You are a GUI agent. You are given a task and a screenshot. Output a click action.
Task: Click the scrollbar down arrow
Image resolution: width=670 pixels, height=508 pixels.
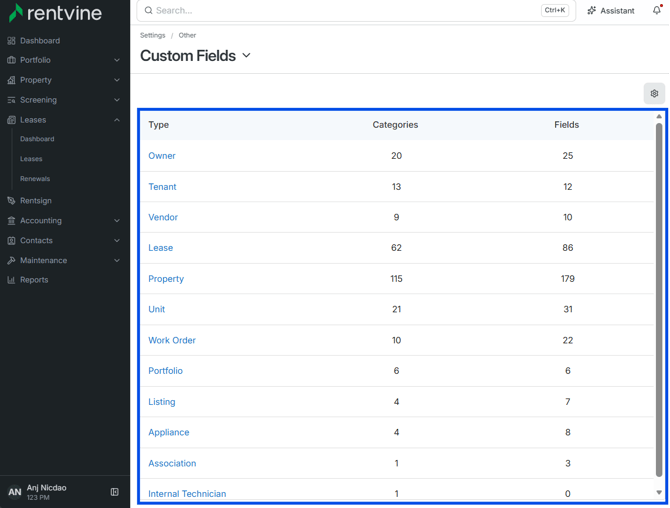(x=659, y=493)
